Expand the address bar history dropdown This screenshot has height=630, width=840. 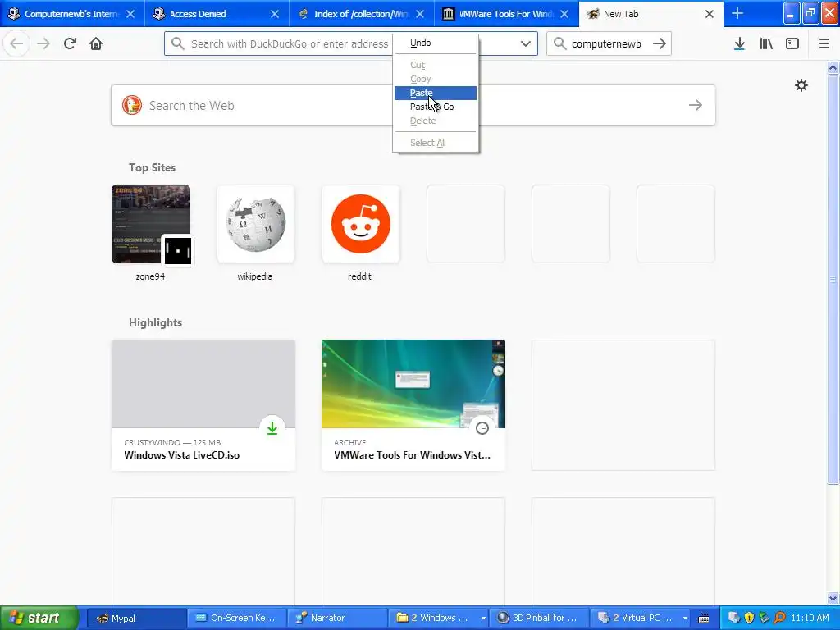(526, 43)
